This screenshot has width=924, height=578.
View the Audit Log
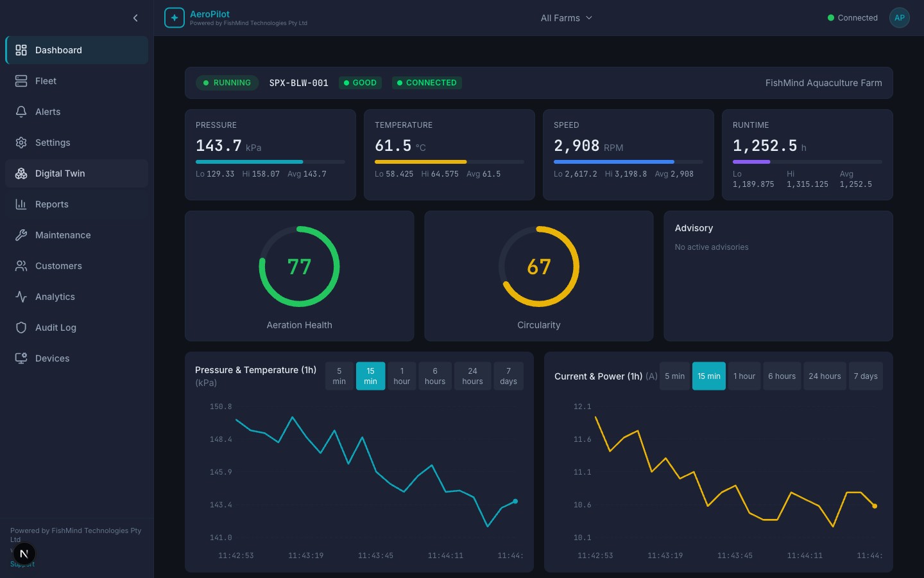(x=76, y=328)
